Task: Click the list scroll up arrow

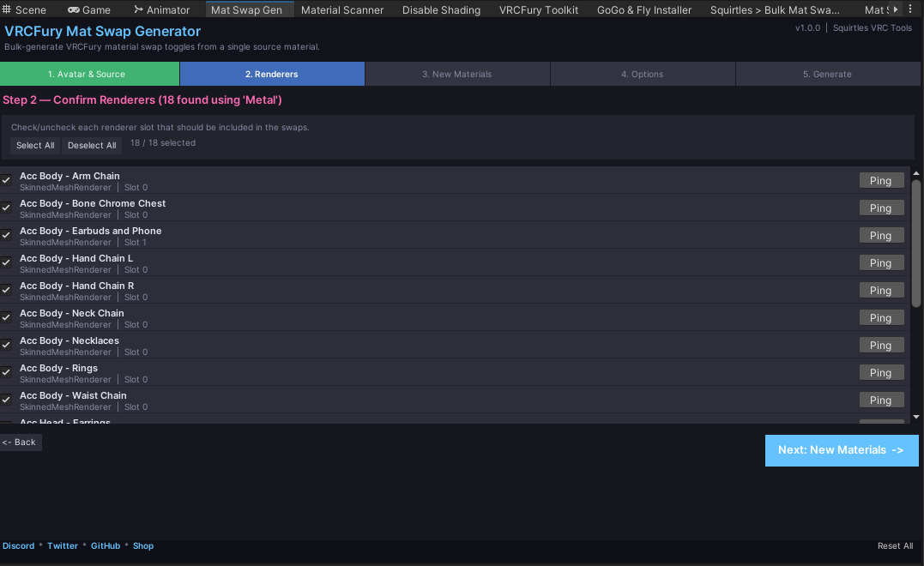Action: coord(916,173)
